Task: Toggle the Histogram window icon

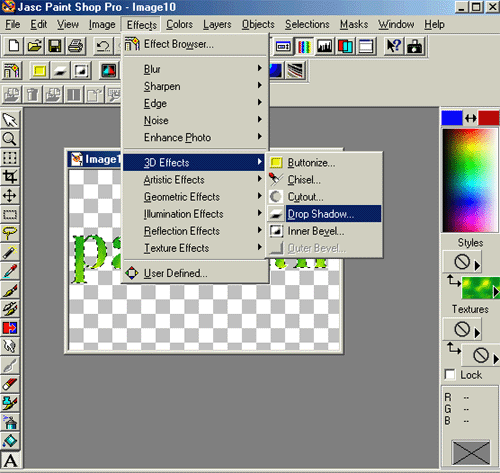Action: [324, 46]
